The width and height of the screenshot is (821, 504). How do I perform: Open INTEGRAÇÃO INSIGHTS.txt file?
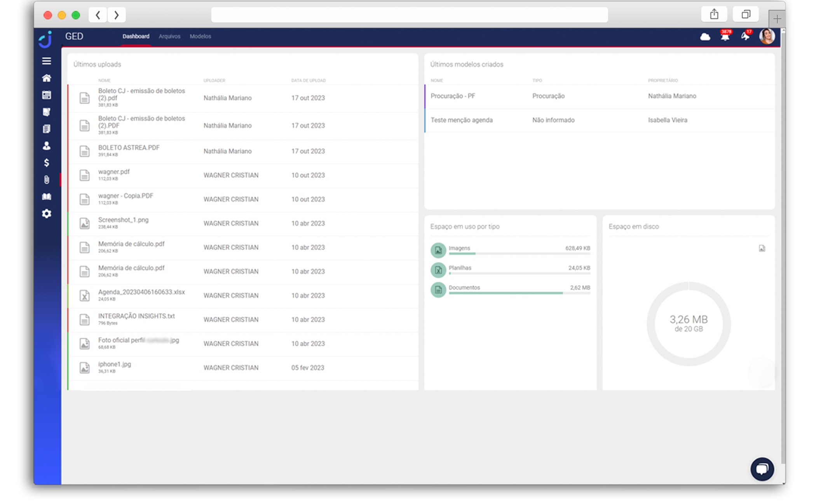pyautogui.click(x=243, y=320)
